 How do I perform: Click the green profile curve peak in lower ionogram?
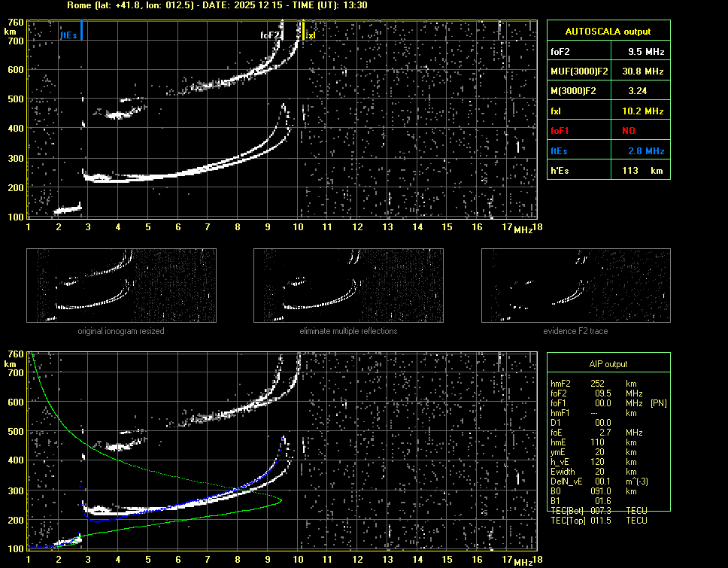280,500
